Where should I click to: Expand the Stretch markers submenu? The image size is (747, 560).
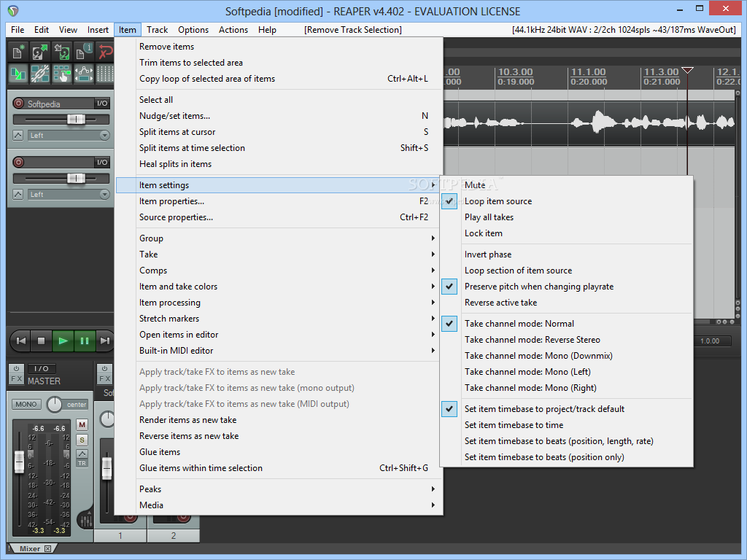click(278, 318)
